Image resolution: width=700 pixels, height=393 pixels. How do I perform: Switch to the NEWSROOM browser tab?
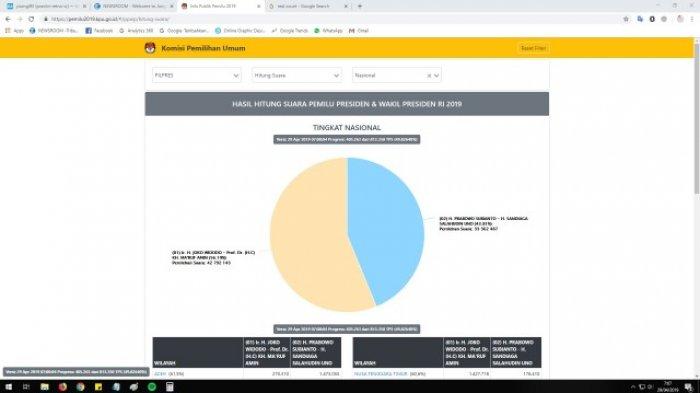[133, 6]
